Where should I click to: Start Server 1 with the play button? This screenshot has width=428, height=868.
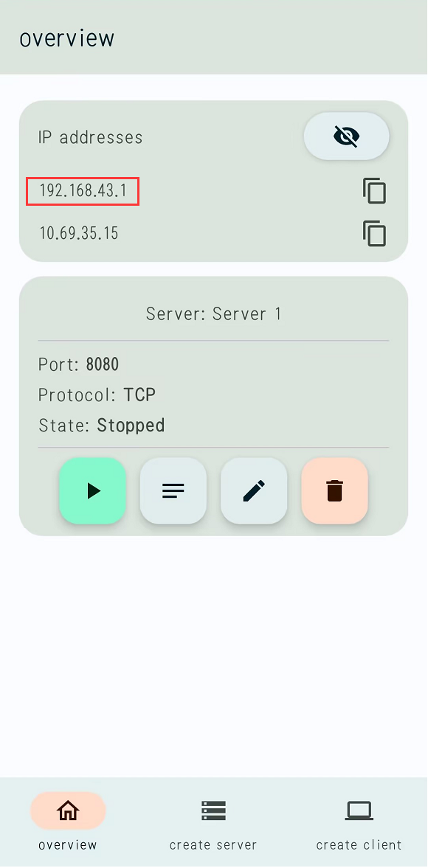[x=92, y=490]
